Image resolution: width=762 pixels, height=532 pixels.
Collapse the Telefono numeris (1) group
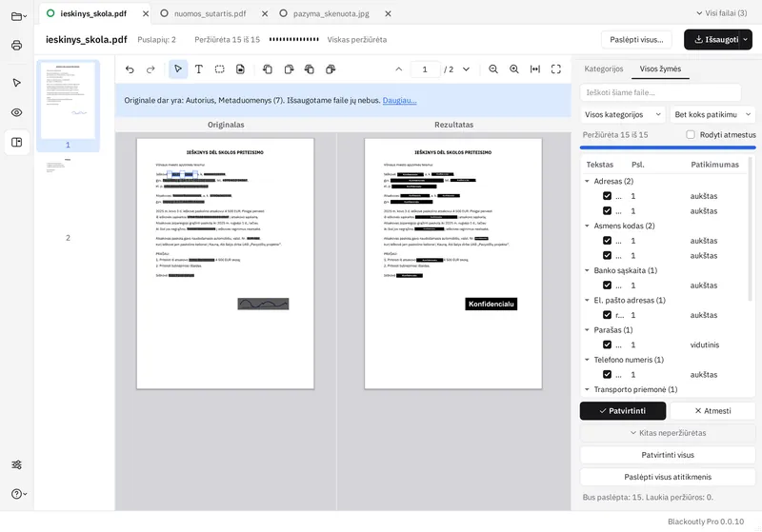click(x=587, y=360)
